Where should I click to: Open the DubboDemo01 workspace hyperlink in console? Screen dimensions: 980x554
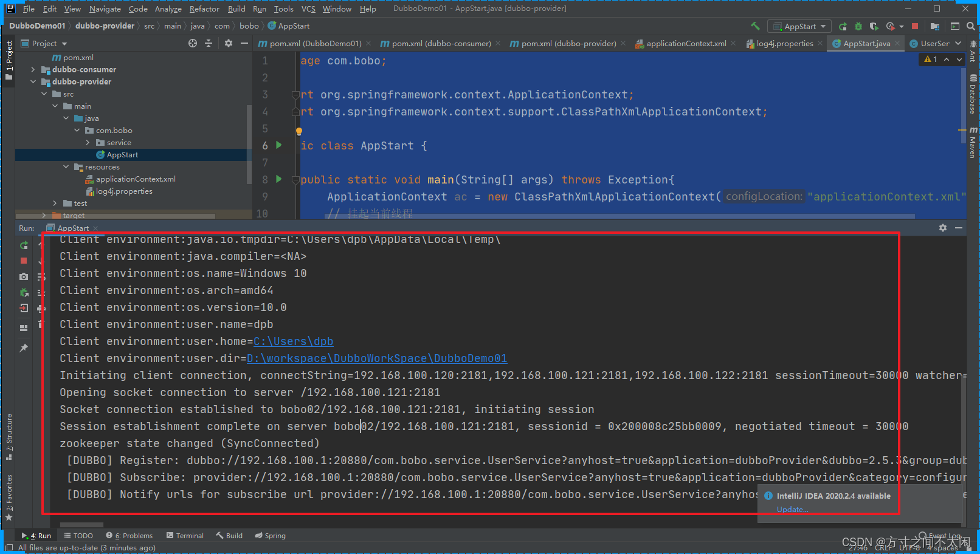(x=376, y=358)
